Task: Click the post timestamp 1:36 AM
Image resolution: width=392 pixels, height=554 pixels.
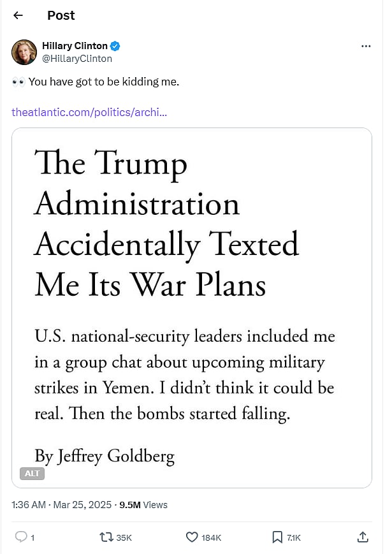Action: point(29,504)
